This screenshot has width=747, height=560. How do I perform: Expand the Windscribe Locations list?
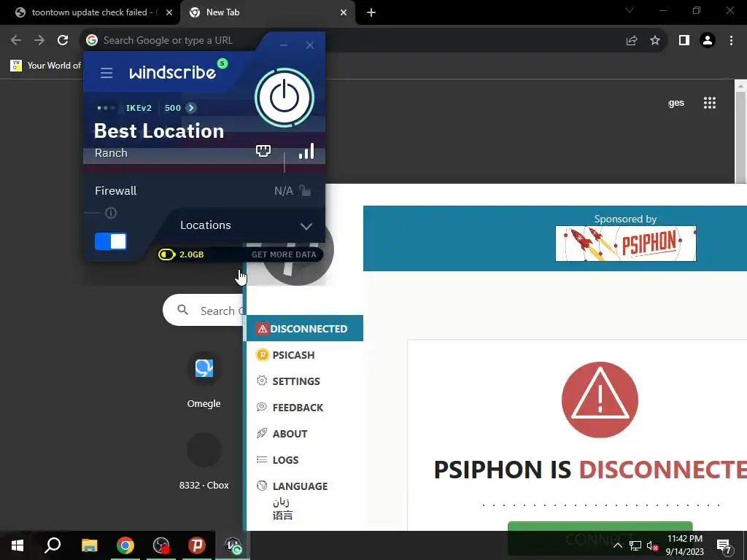247,225
